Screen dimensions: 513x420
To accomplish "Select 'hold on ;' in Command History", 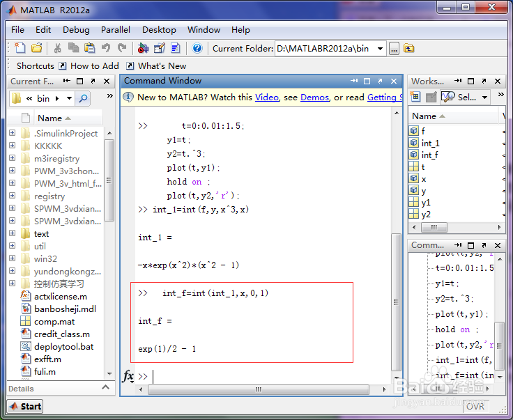I will (x=457, y=329).
